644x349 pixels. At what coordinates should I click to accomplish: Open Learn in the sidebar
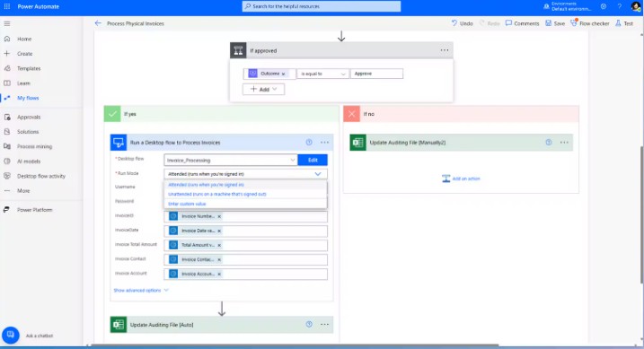(23, 83)
